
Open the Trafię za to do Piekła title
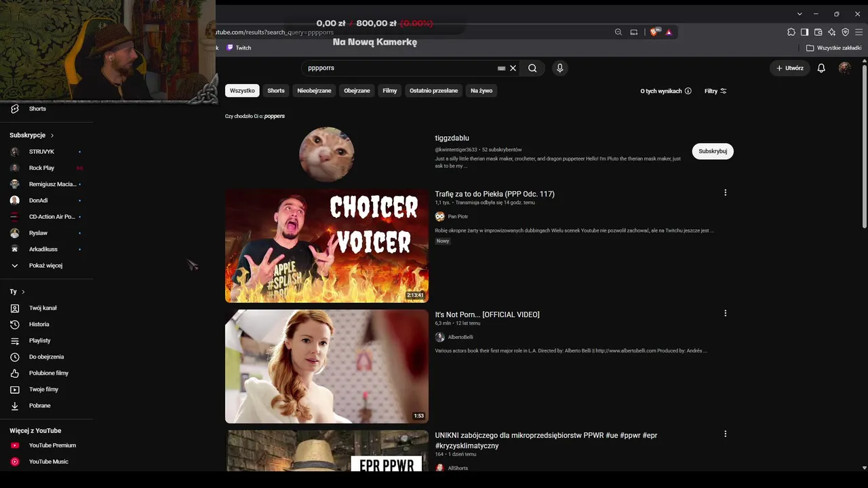[x=495, y=194]
